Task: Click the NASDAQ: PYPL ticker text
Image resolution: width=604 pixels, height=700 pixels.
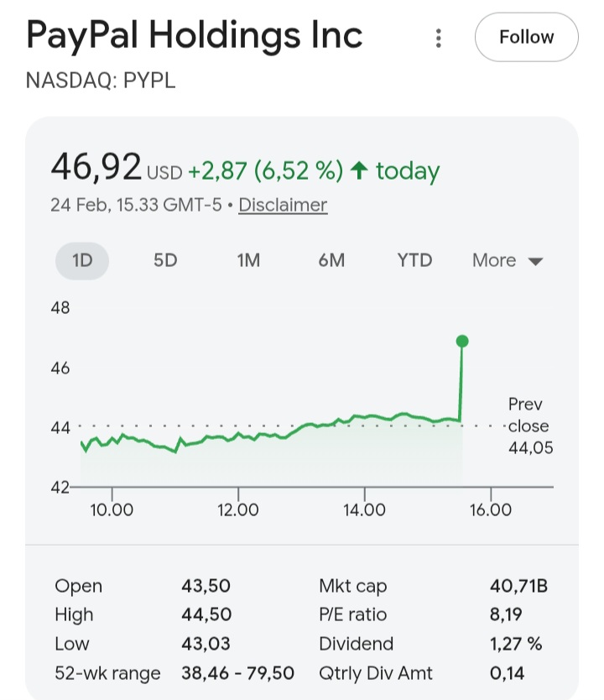Action: click(101, 81)
